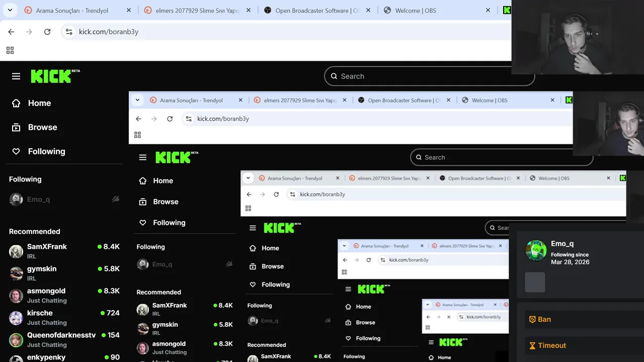The height and width of the screenshot is (362, 644).
Task: Close the outermost elmers 2077929 Slime tab
Action: (249, 10)
